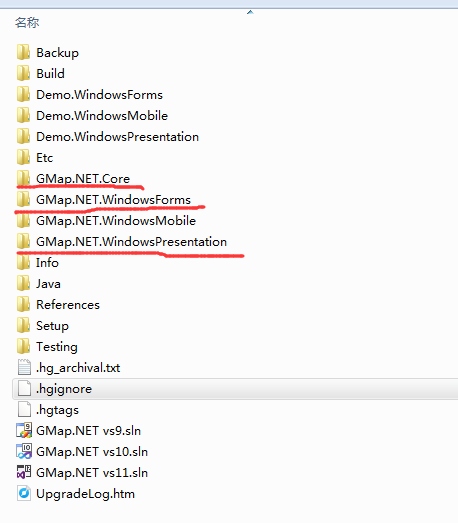Select the Backup folder name
Image resolution: width=458 pixels, height=523 pixels.
coord(57,53)
